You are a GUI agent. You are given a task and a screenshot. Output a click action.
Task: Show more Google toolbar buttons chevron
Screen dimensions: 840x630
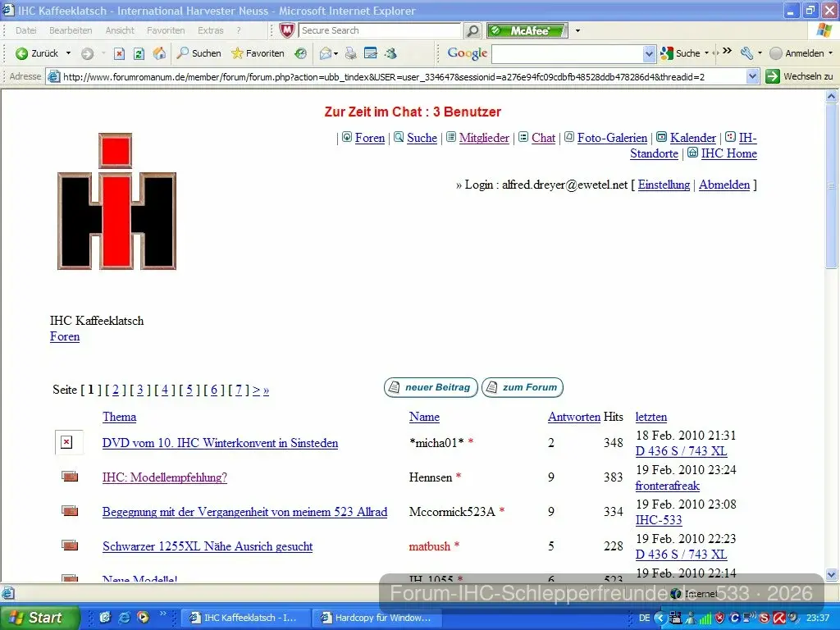(x=727, y=51)
